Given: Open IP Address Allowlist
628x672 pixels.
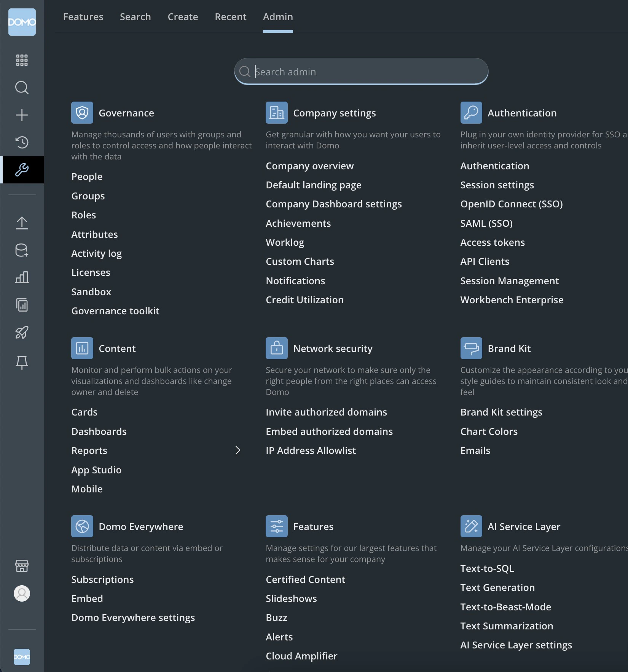Looking at the screenshot, I should pos(311,451).
